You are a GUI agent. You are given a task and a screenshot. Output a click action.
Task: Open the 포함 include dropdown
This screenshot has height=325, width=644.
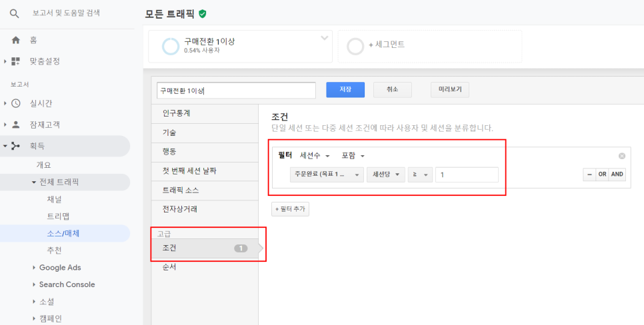tap(353, 156)
